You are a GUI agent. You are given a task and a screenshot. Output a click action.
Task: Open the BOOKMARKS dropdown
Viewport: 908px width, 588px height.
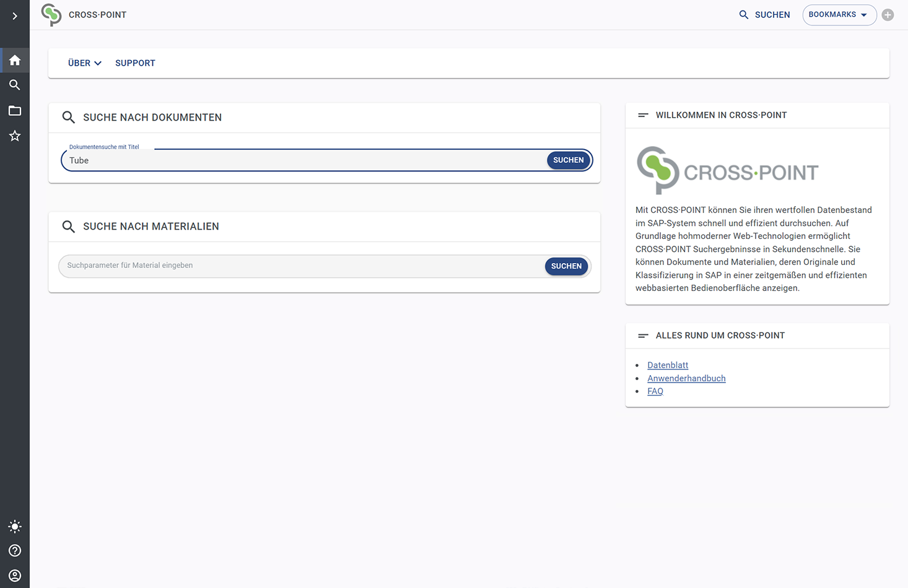click(x=839, y=14)
